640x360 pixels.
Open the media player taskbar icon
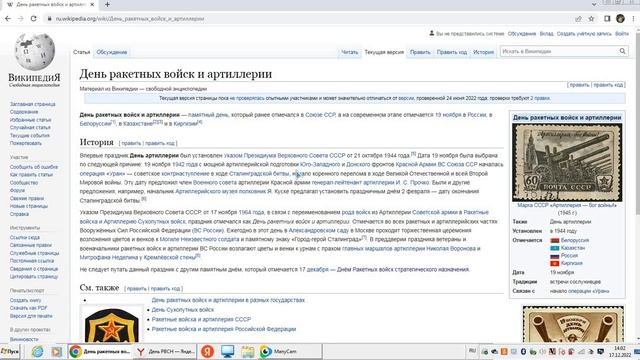[56, 351]
